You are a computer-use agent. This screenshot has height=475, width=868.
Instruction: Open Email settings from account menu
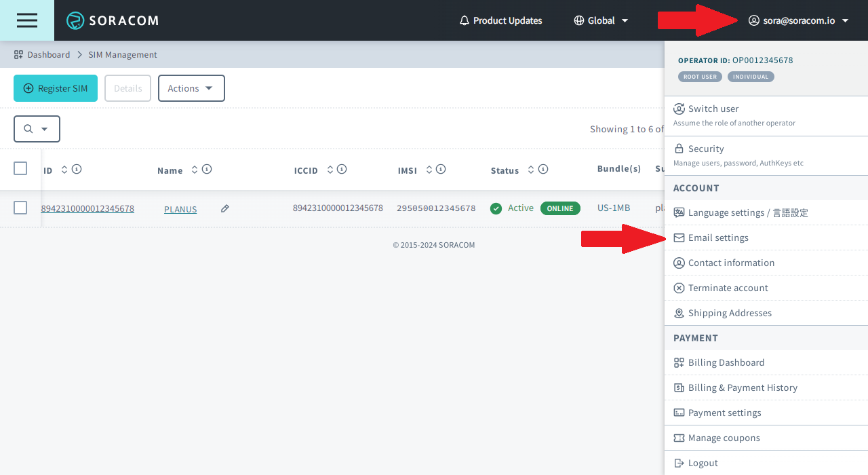coord(718,237)
